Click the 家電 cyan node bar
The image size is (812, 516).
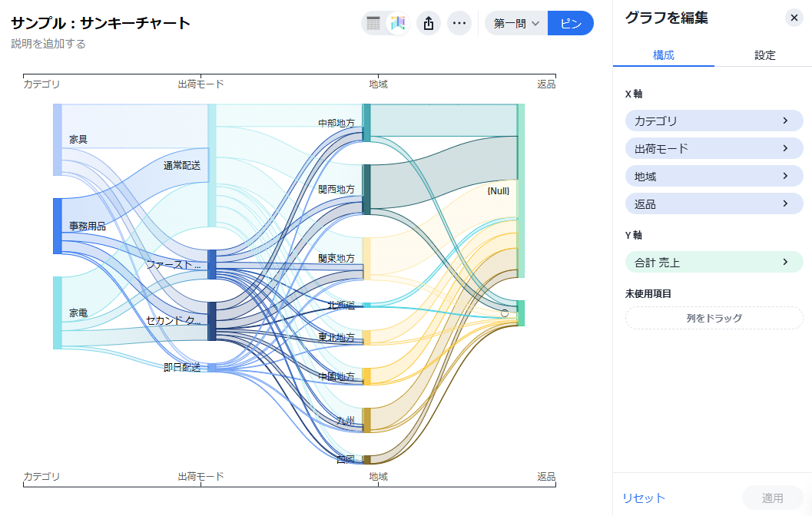click(x=57, y=313)
